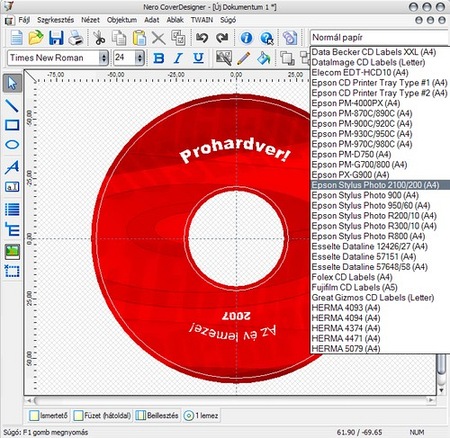Copy selection with the copy icon
This screenshot has height=438, width=450.
(x=119, y=38)
